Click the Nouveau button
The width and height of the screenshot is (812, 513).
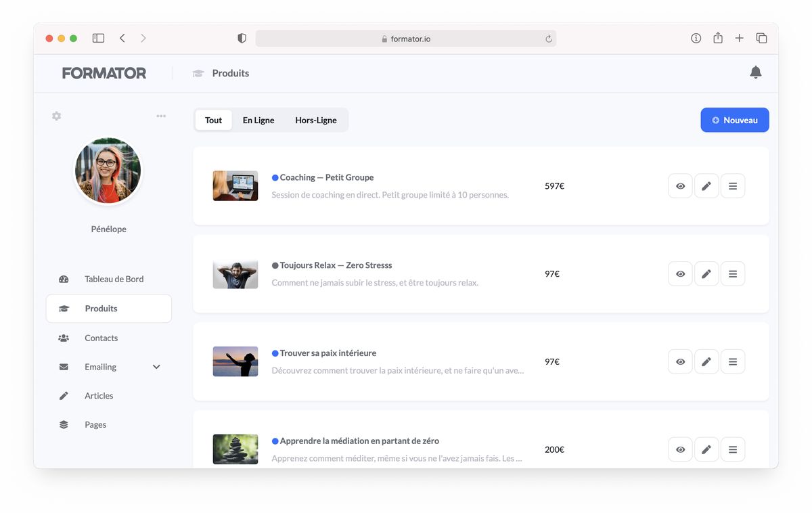pyautogui.click(x=735, y=120)
